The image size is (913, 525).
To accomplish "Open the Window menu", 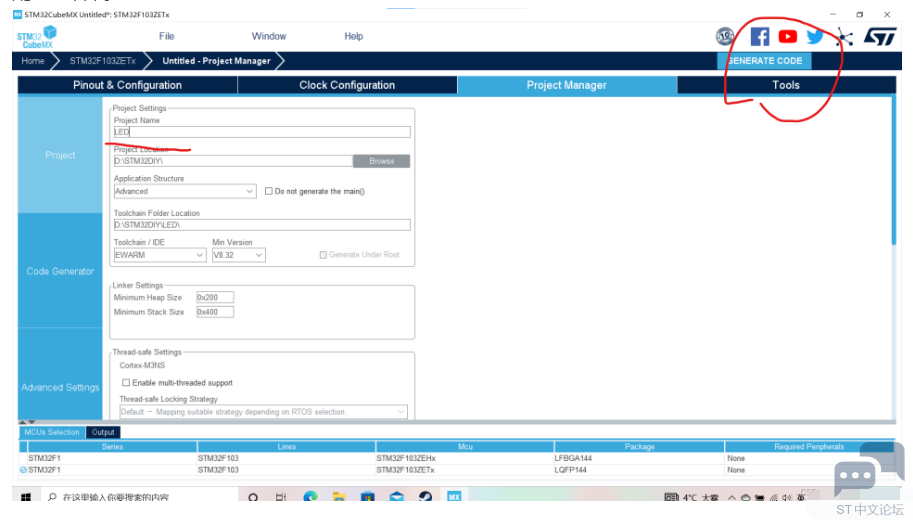I will (268, 36).
